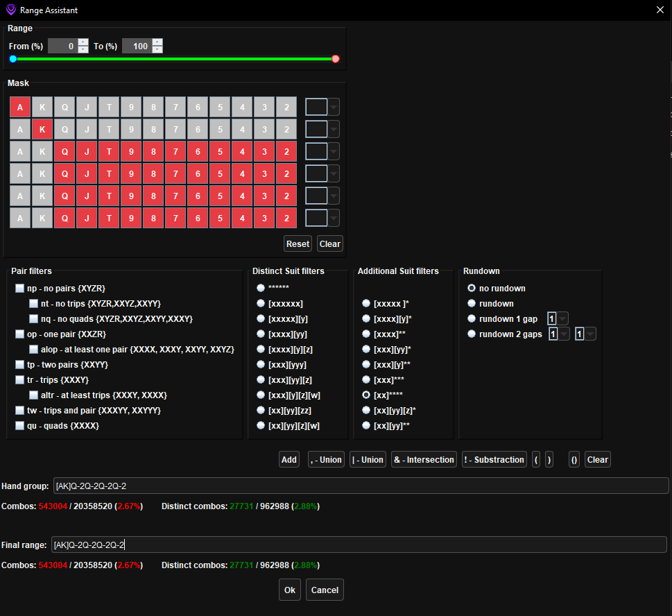Enable the np - no pairs checkbox
The image size is (672, 616).
point(19,288)
